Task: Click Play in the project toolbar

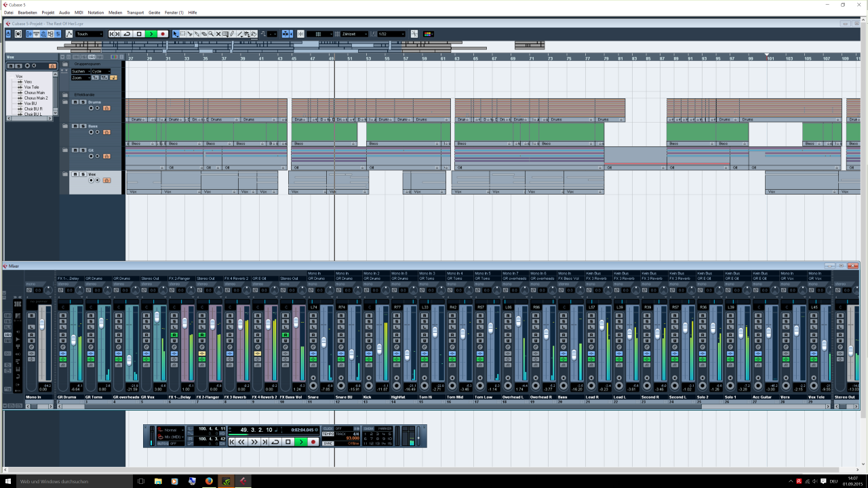Action: [x=151, y=34]
